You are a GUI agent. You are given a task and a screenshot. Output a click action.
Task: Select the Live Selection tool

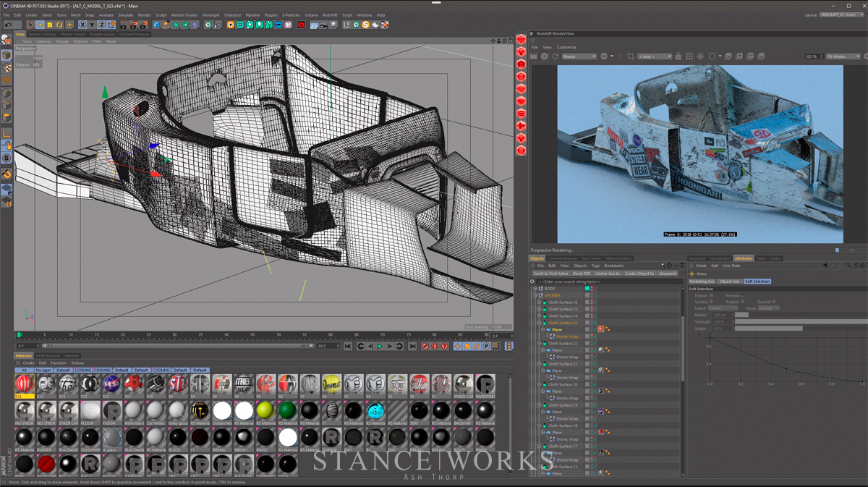[x=31, y=25]
